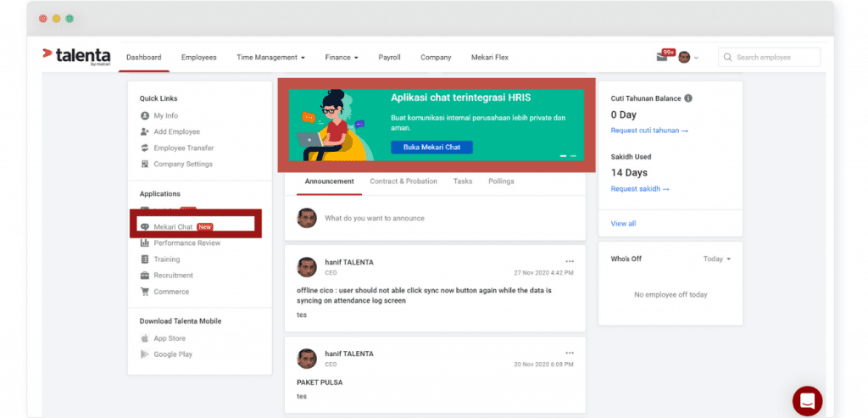
Task: Open the Dashboard tab
Action: click(144, 58)
